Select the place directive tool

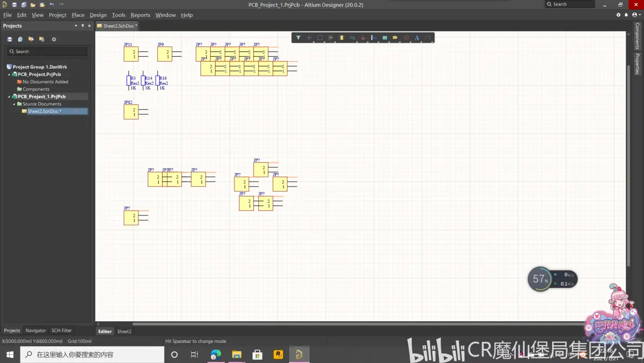point(406,38)
